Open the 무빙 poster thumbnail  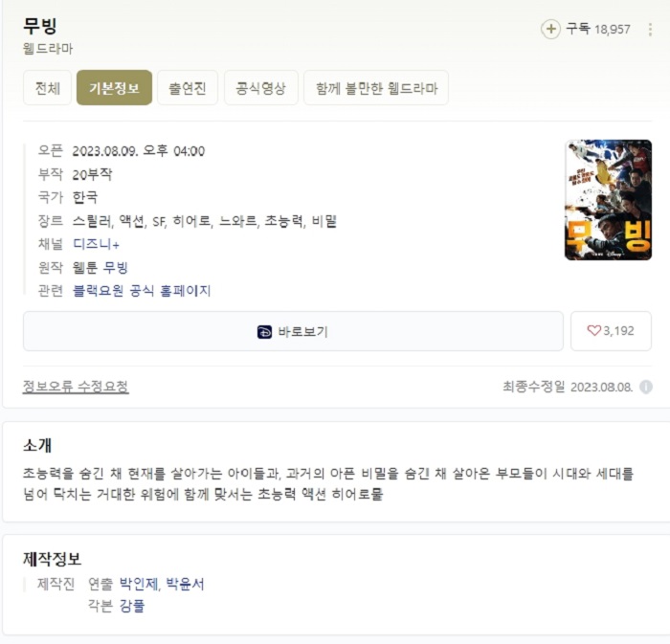point(608,200)
